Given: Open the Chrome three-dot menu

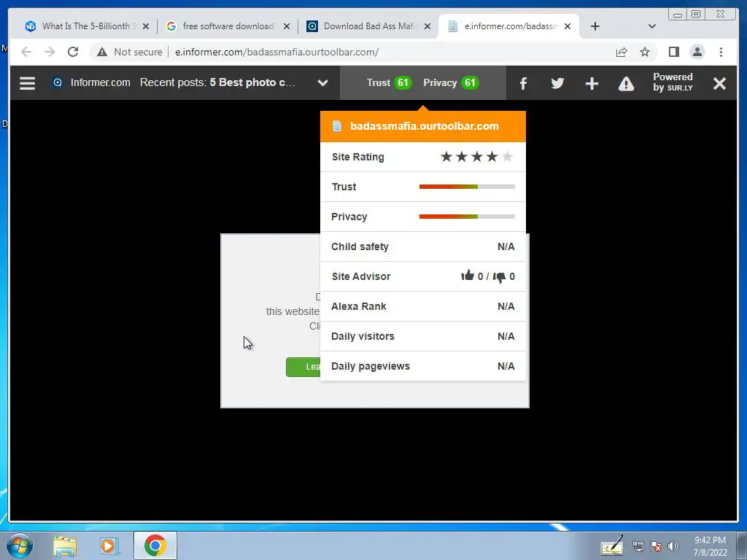Looking at the screenshot, I should 721,52.
